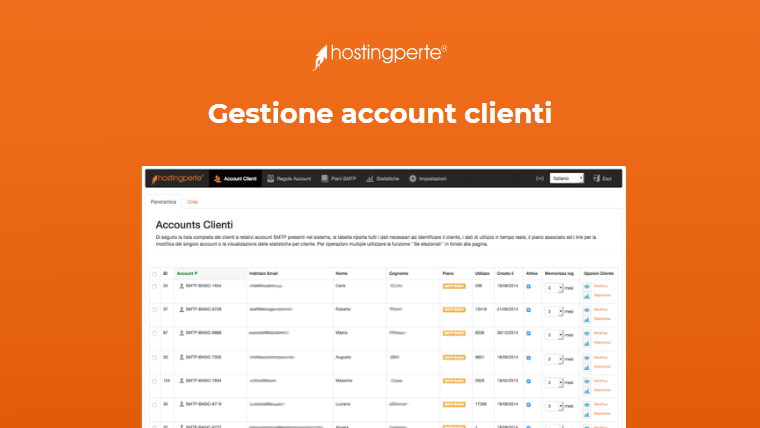760x428 pixels.
Task: Toggle the Attivo checkbox for Roberto
Action: [x=529, y=310]
